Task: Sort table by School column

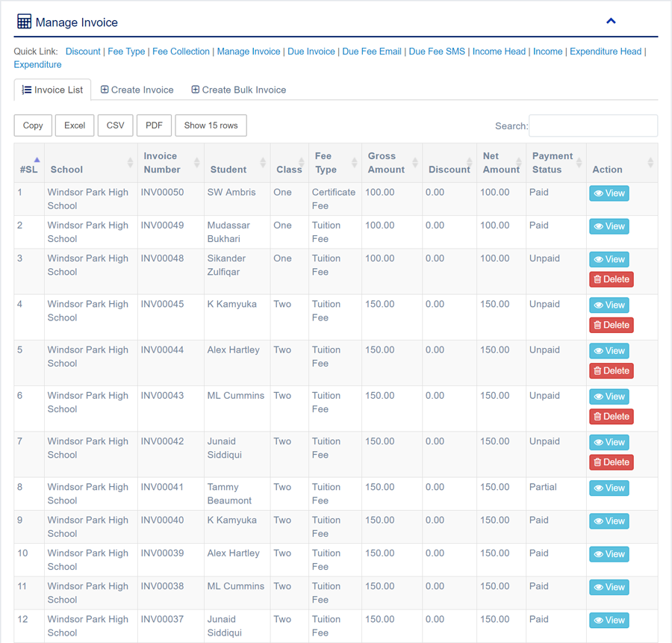Action: pos(91,163)
